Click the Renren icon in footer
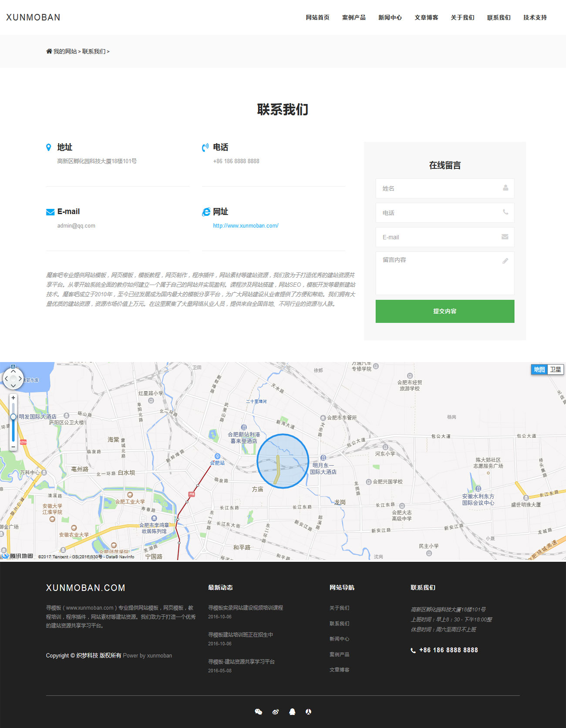This screenshot has width=566, height=728. pos(308,712)
